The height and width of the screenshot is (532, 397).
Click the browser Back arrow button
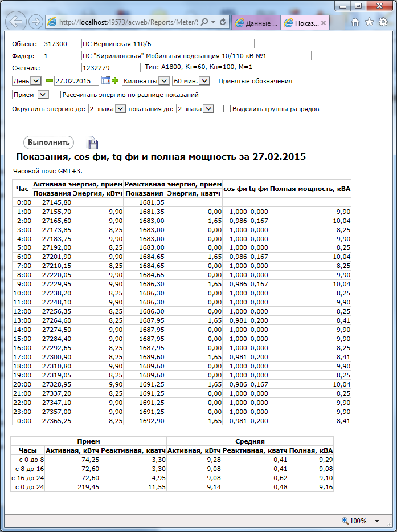tap(17, 22)
